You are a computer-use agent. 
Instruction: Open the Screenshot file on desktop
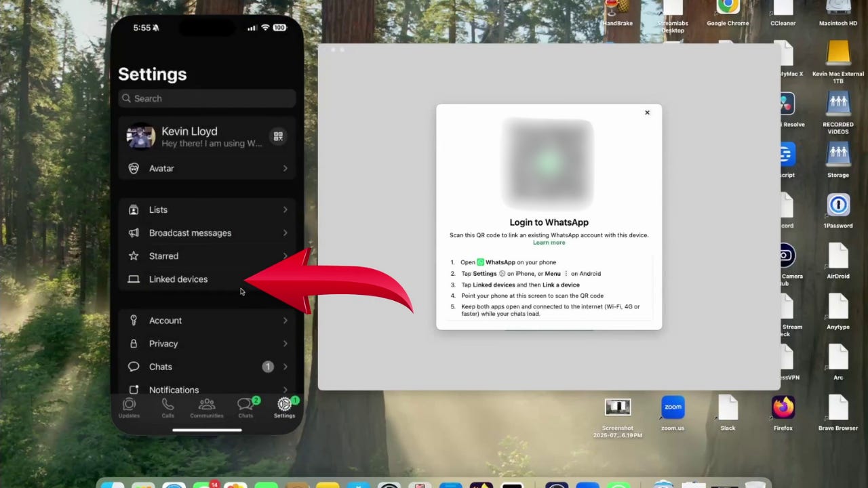pyautogui.click(x=617, y=407)
